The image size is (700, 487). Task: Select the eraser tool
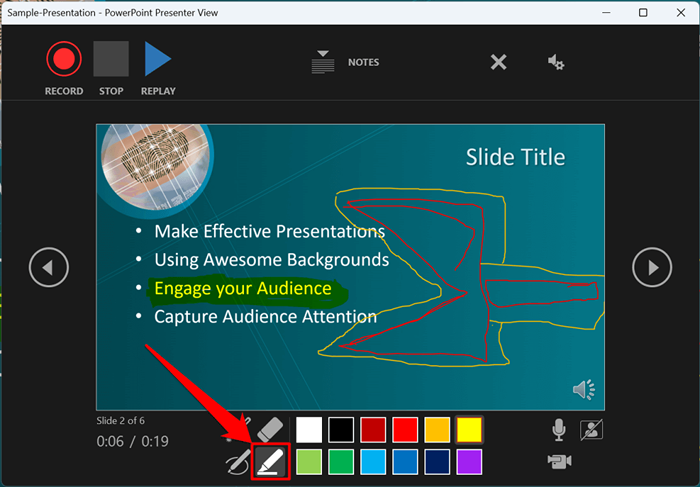coord(270,429)
